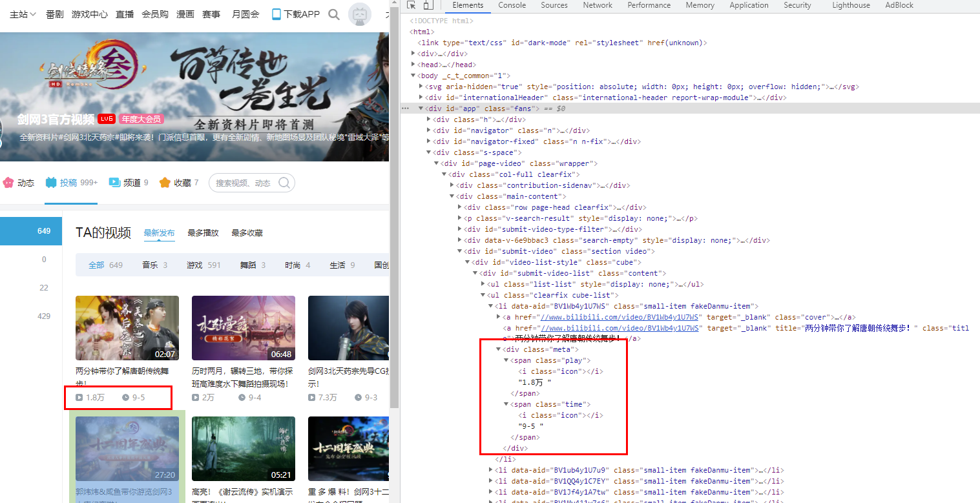Viewport: 980px width, 503px height.
Task: Expand the ul class="list-list" node
Action: pyautogui.click(x=483, y=284)
